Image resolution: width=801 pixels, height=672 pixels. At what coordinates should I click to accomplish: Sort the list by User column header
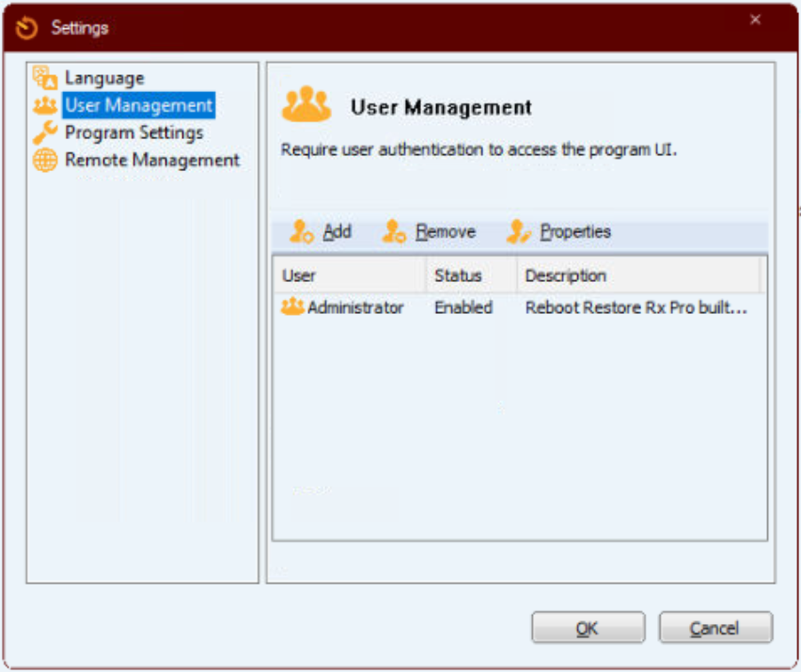[x=350, y=275]
